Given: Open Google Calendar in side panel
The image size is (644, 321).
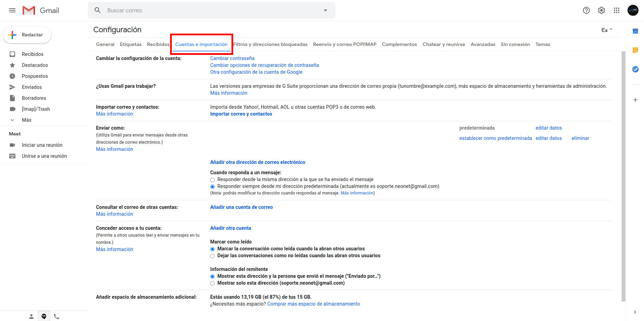Looking at the screenshot, I should tap(635, 31).
